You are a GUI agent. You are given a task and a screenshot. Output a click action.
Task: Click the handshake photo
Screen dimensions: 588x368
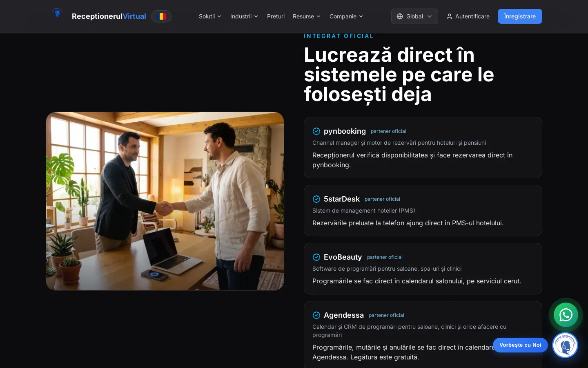click(165, 201)
